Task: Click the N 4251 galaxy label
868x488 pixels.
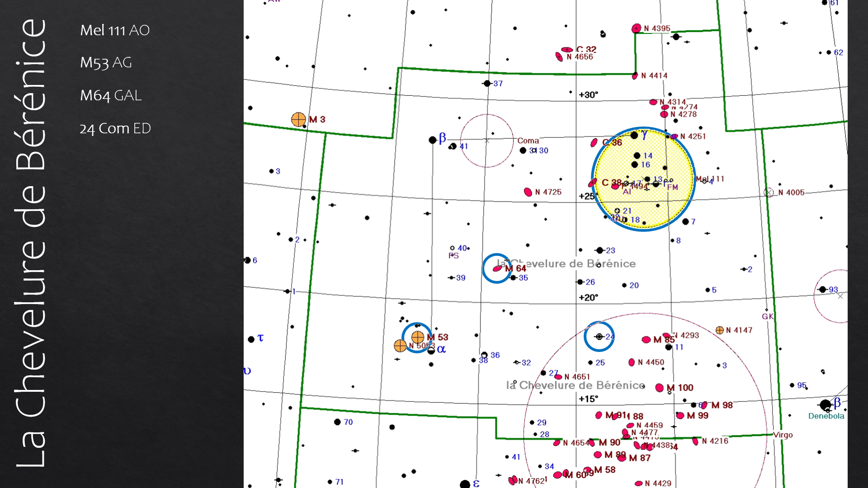Action: (x=693, y=136)
